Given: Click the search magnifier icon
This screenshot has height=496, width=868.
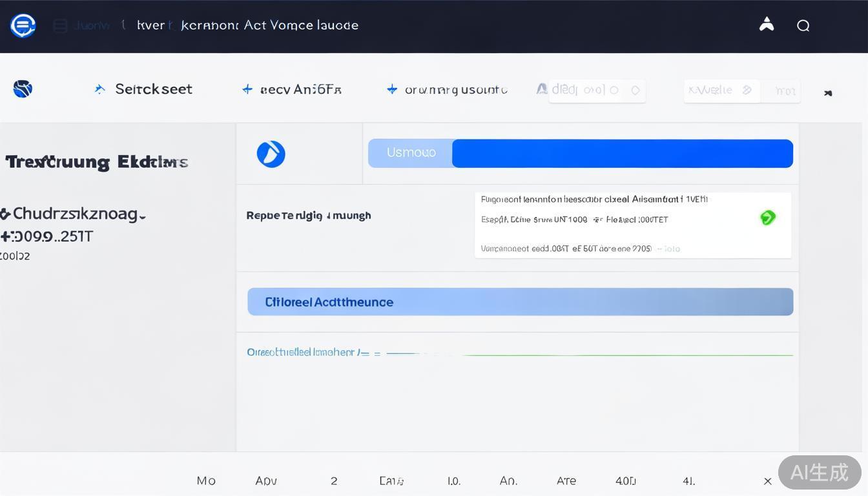Looking at the screenshot, I should point(803,26).
